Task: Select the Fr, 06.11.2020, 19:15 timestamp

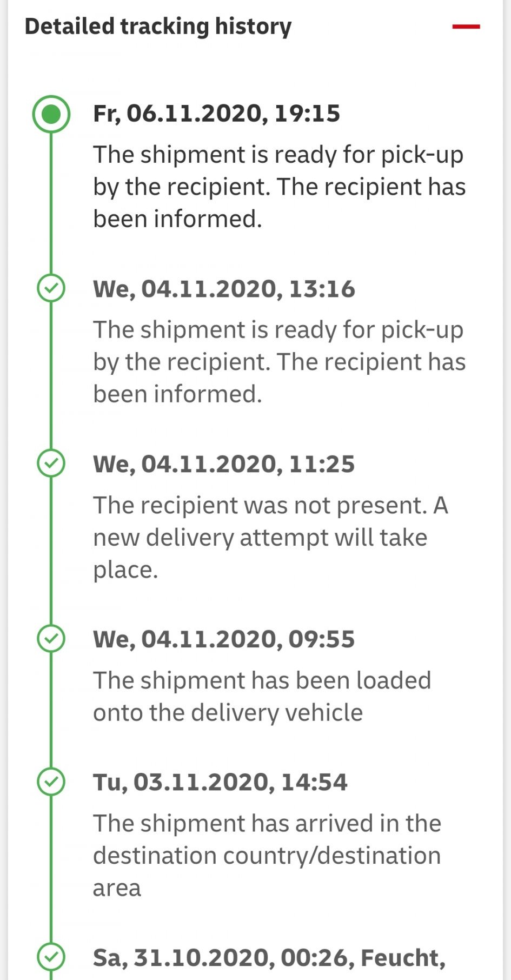Action: pyautogui.click(x=216, y=114)
